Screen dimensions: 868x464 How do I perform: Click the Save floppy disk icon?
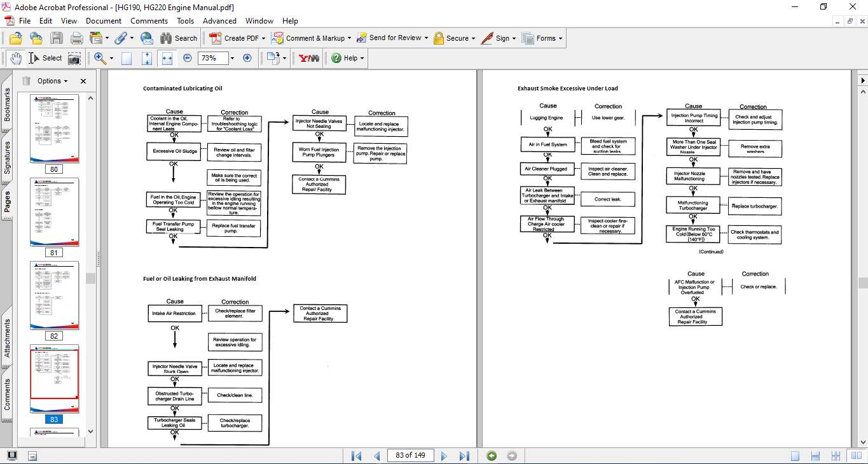coord(57,38)
